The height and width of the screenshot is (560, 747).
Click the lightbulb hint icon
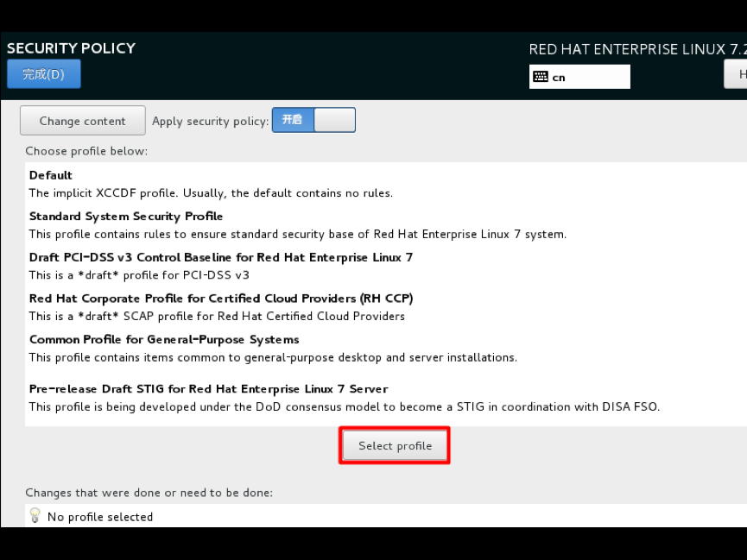click(35, 516)
